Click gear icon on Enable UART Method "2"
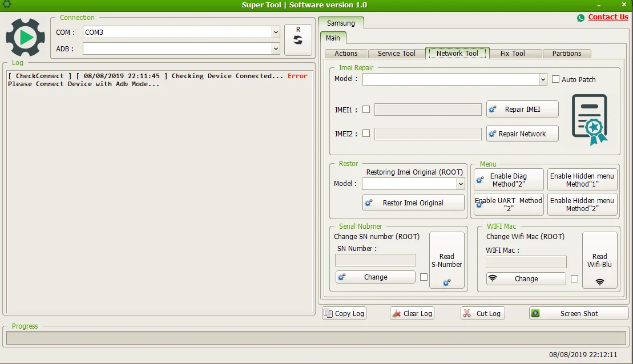This screenshot has width=633, height=364. click(479, 205)
